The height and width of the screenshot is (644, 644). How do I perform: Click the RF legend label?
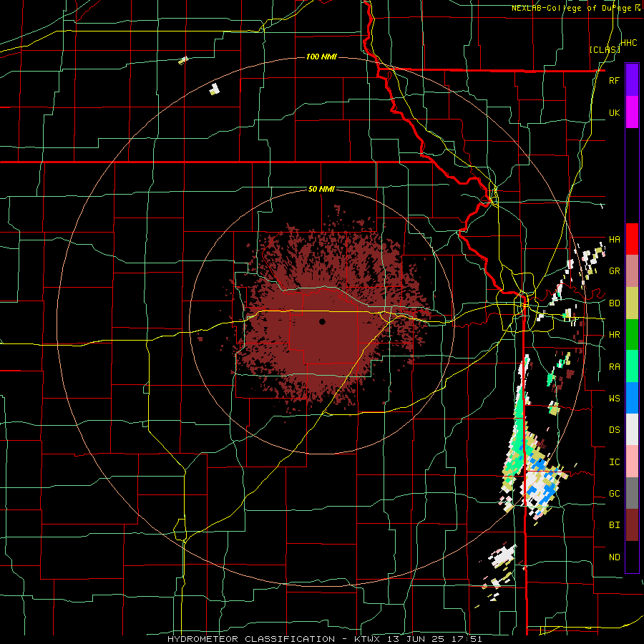[614, 80]
